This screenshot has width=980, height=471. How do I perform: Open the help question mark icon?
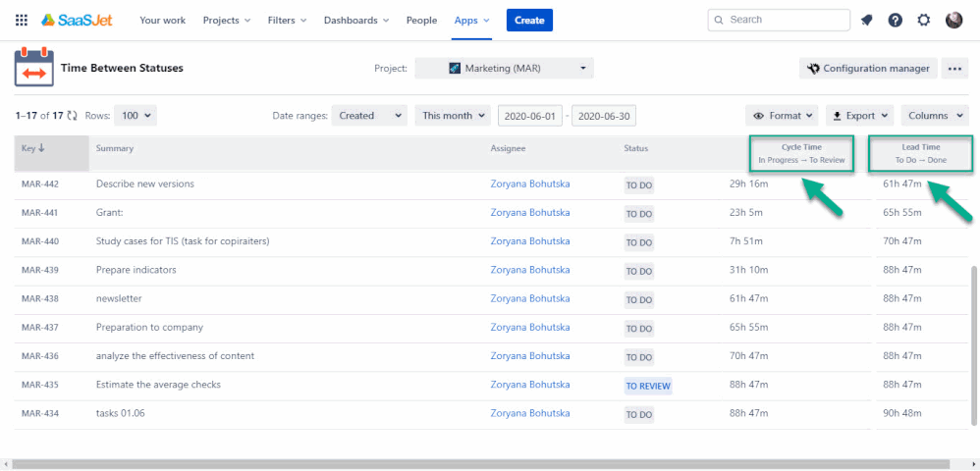click(x=895, y=20)
